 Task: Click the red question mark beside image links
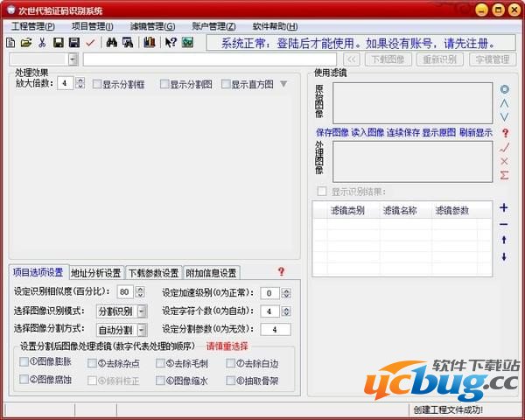click(x=505, y=133)
